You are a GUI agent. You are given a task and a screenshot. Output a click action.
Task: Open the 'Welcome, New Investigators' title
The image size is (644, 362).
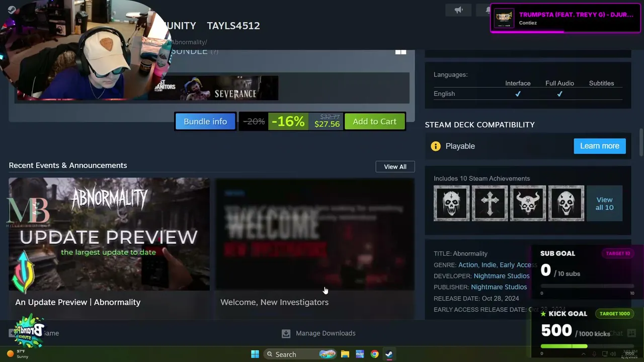274,302
